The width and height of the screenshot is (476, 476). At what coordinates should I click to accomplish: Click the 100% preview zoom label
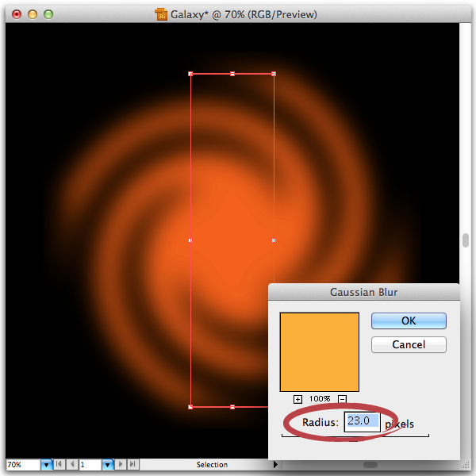coord(320,399)
